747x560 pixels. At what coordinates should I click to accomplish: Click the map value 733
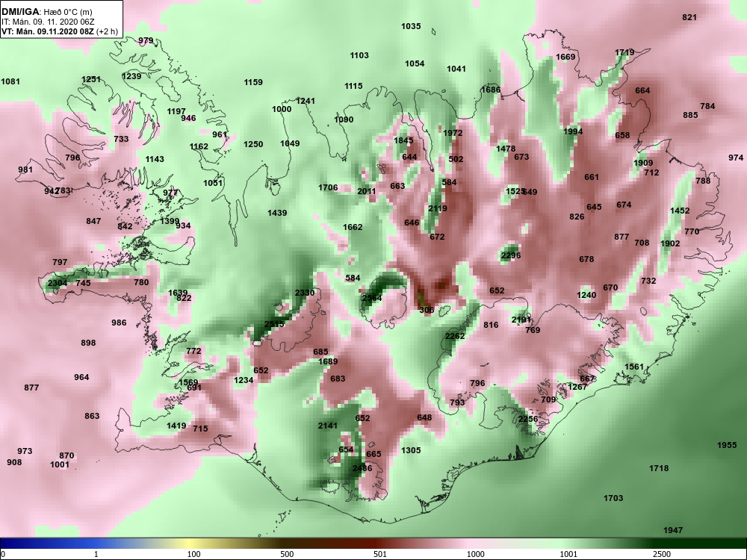coord(121,139)
